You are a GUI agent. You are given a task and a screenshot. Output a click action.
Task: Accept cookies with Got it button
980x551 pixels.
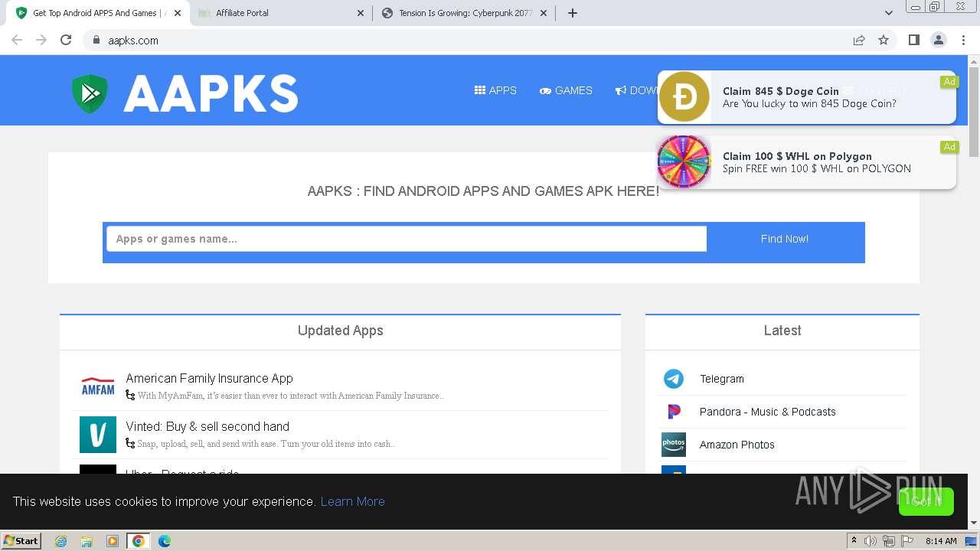tap(926, 501)
